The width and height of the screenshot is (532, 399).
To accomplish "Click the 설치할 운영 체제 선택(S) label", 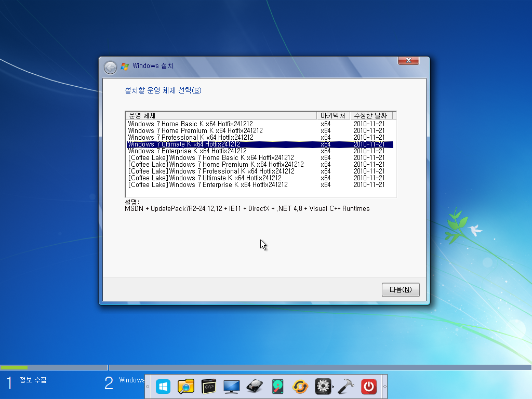I will click(163, 90).
